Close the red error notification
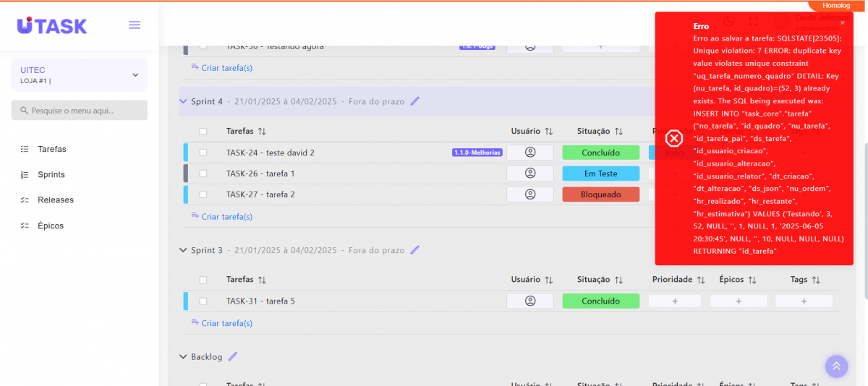The image size is (868, 386). (842, 23)
